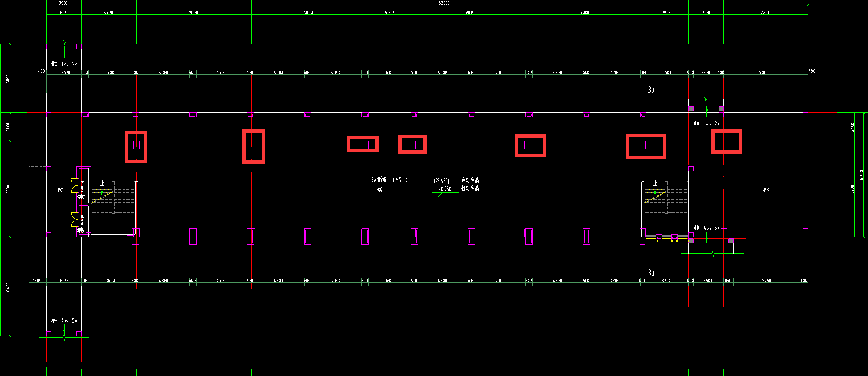Click the 1500 dimension value
Screen dimensions: 868x376
coord(37,280)
